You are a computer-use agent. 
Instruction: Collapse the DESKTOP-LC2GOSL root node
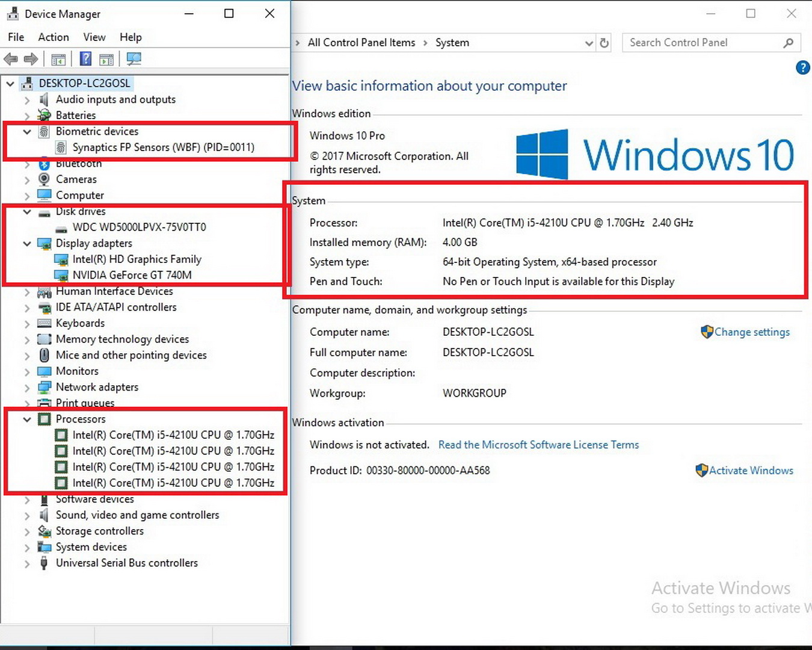[10, 84]
